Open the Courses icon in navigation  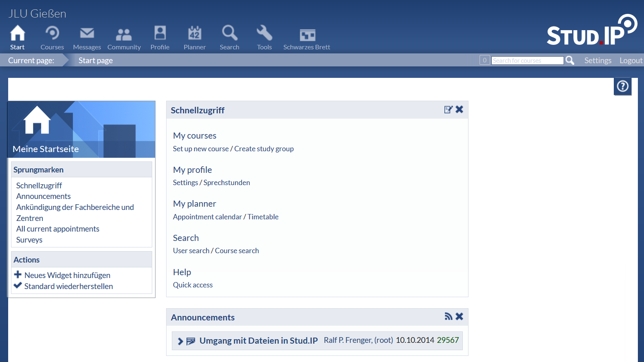pos(52,33)
